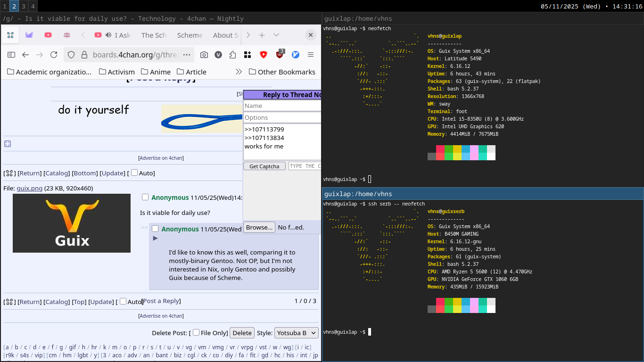
Task: Reload the 4chan page
Action: click(54, 55)
